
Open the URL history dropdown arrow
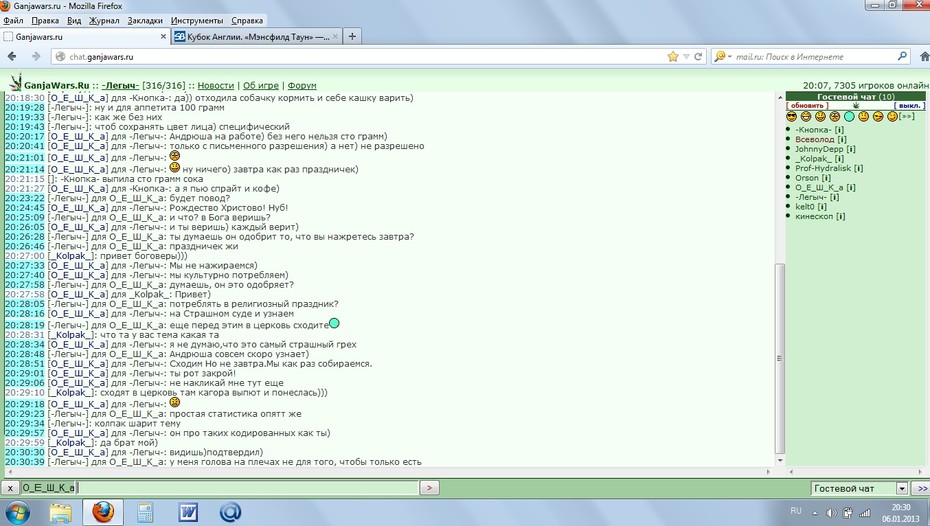686,57
